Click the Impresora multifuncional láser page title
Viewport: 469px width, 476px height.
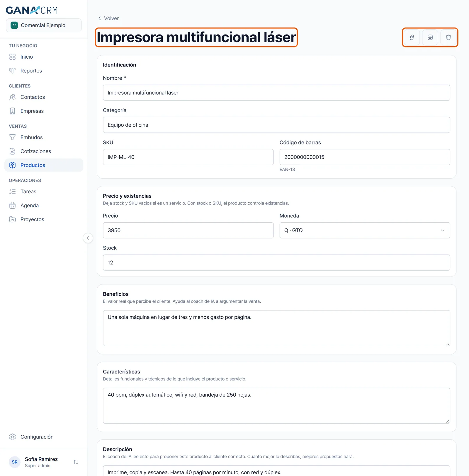click(x=196, y=37)
